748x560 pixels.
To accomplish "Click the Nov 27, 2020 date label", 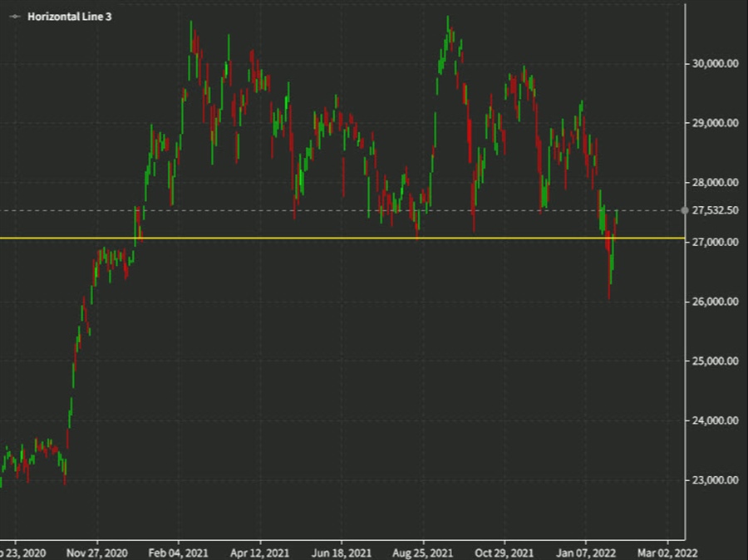I will coord(99,550).
